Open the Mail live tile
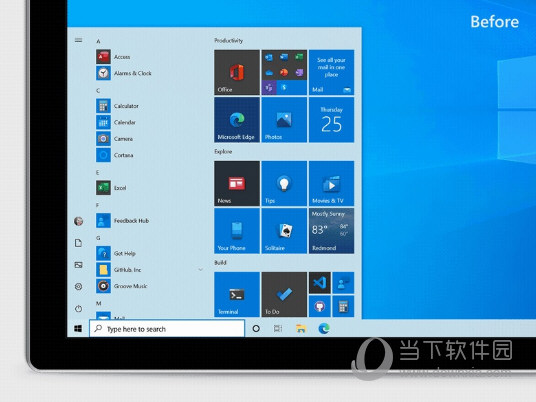 [331, 72]
